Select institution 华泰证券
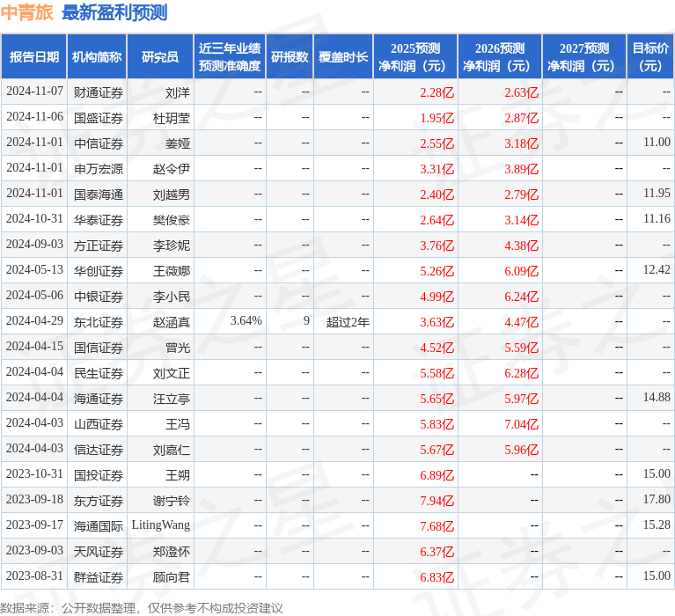The height and width of the screenshot is (616, 675). [99, 220]
